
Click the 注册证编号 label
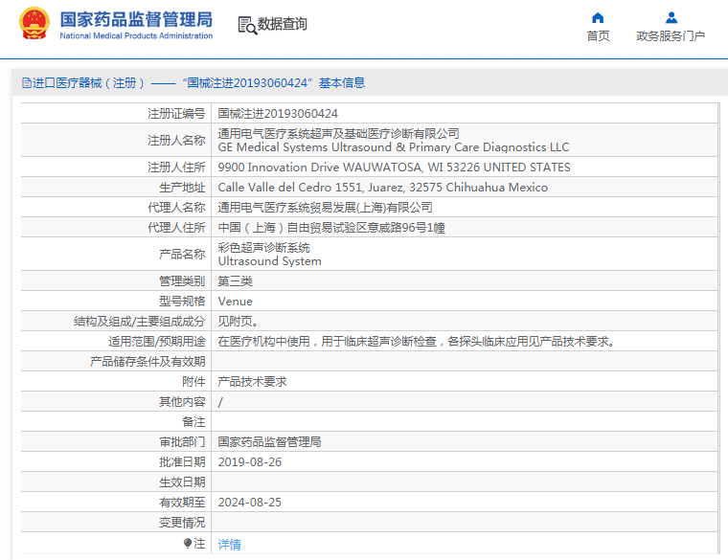pos(176,114)
